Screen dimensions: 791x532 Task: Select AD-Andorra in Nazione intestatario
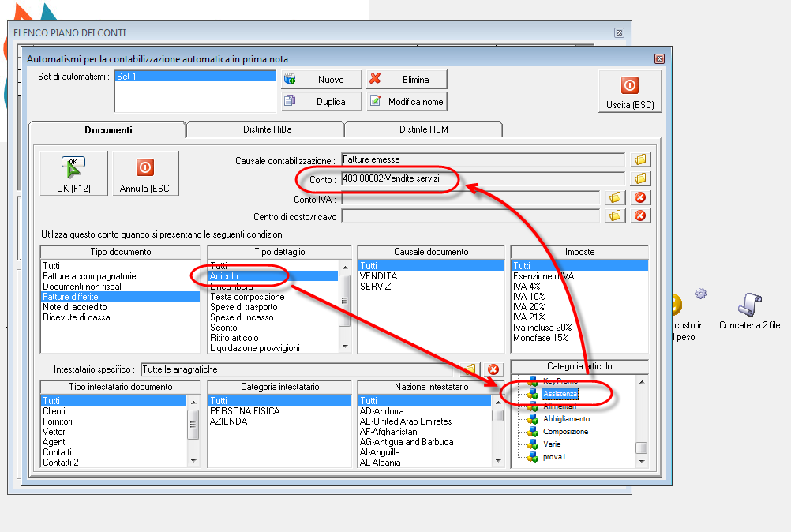point(425,411)
